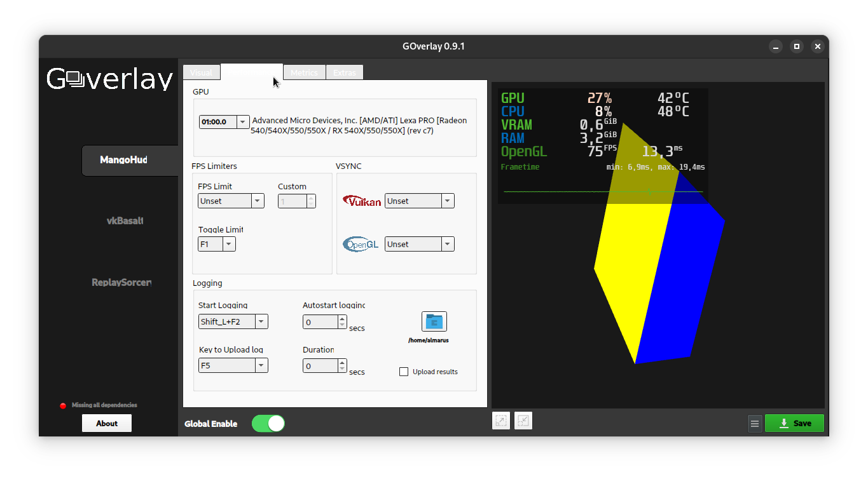Click the /home/almarus path label
The height and width of the screenshot is (479, 868).
point(429,341)
